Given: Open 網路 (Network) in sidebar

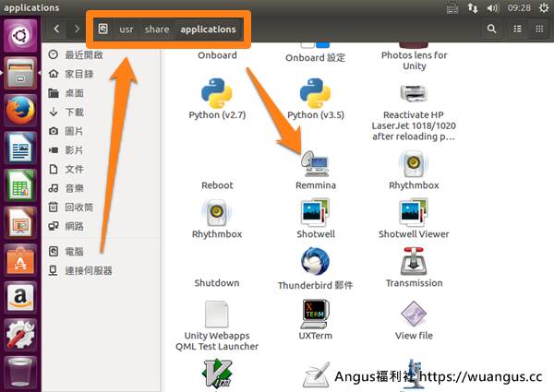Looking at the screenshot, I should click(x=101, y=226).
